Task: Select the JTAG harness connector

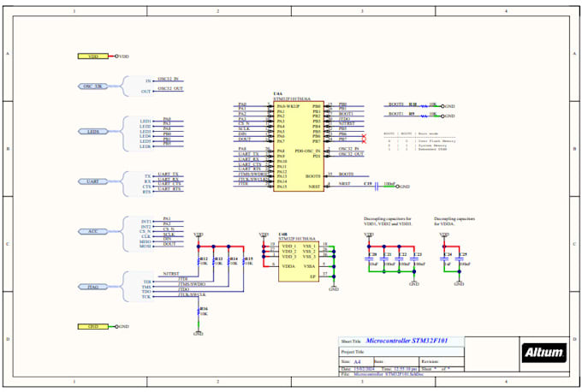Action: (x=93, y=288)
